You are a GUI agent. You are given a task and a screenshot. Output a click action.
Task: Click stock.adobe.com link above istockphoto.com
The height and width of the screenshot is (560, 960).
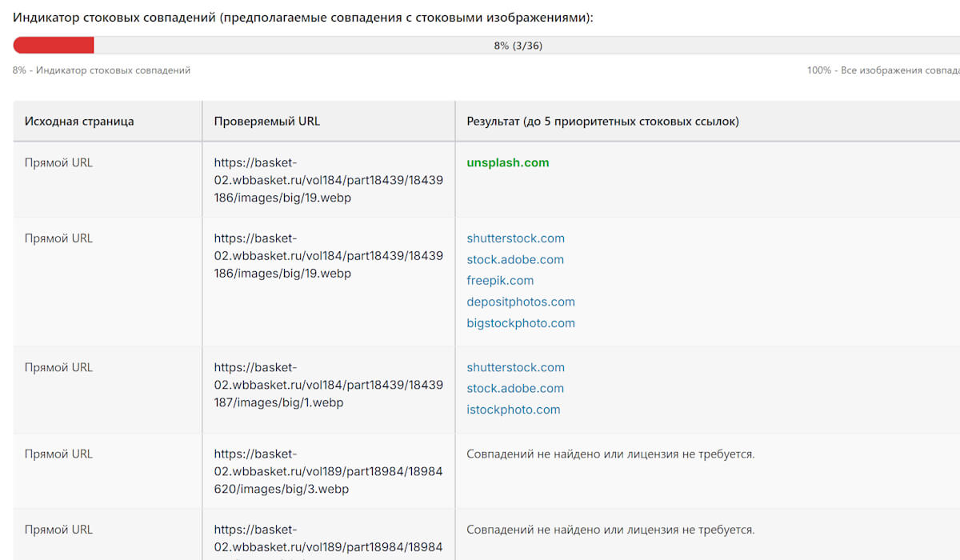(x=515, y=388)
